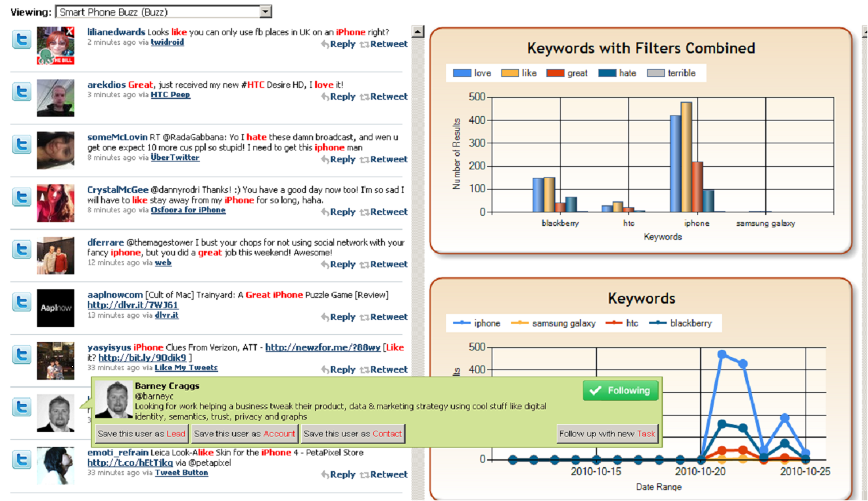Open someMcLovin avatar picture

(55, 150)
